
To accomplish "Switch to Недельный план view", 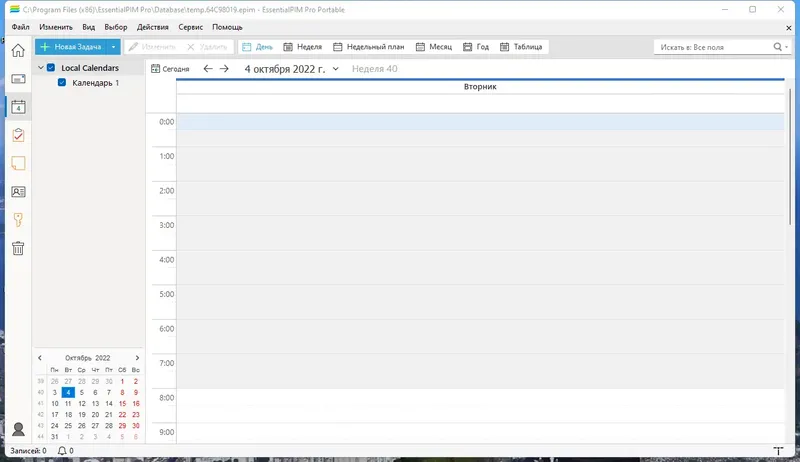I will (368, 47).
